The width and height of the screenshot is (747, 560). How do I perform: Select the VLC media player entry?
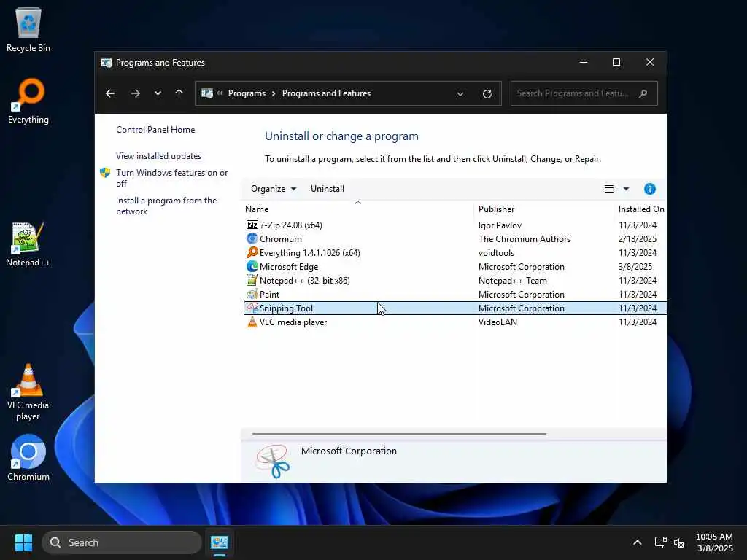(293, 322)
